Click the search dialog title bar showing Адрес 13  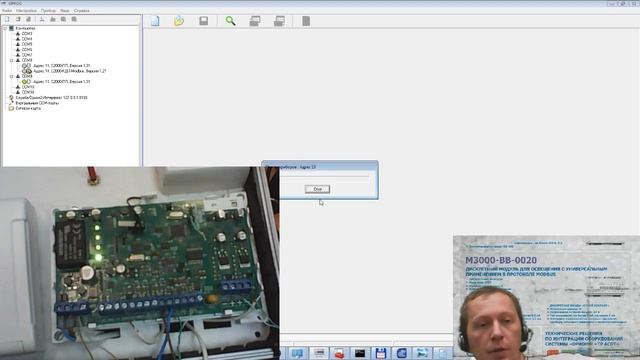pyautogui.click(x=320, y=167)
